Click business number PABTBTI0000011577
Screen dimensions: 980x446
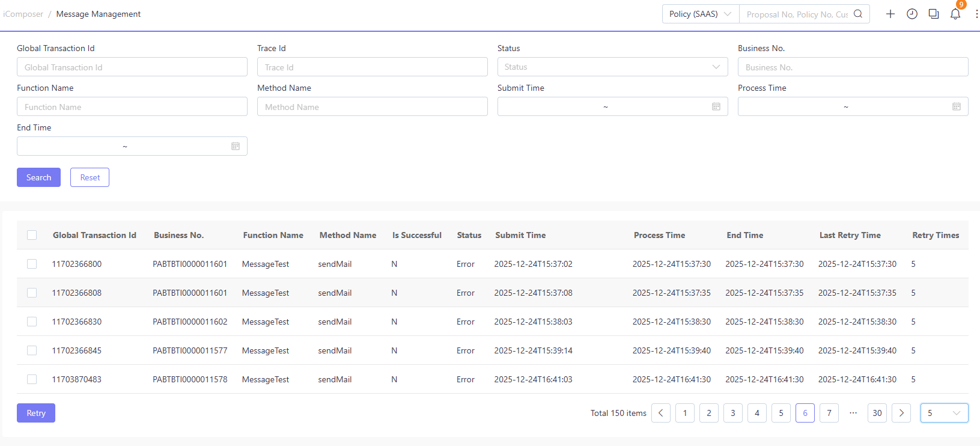(190, 350)
